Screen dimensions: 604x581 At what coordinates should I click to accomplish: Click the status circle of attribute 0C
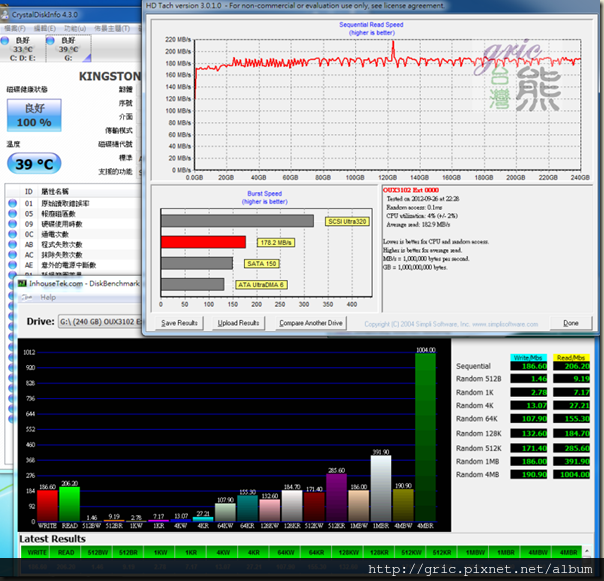[x=12, y=234]
